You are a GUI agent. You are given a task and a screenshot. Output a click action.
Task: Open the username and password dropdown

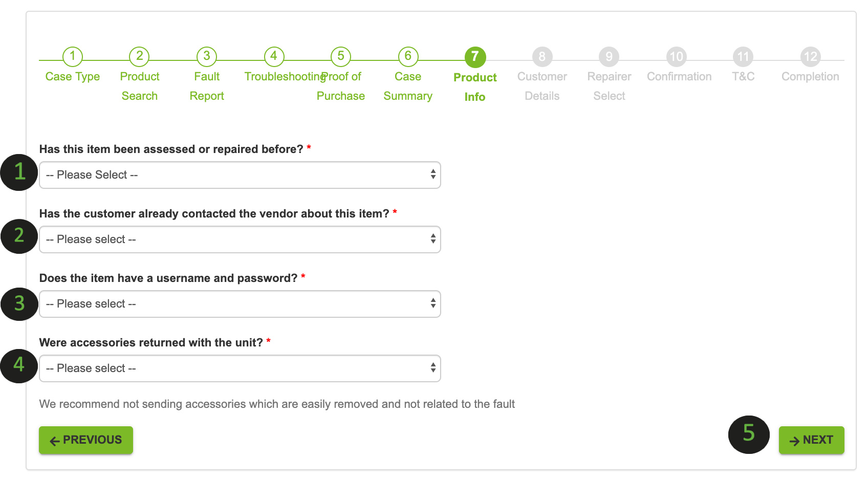coord(240,304)
